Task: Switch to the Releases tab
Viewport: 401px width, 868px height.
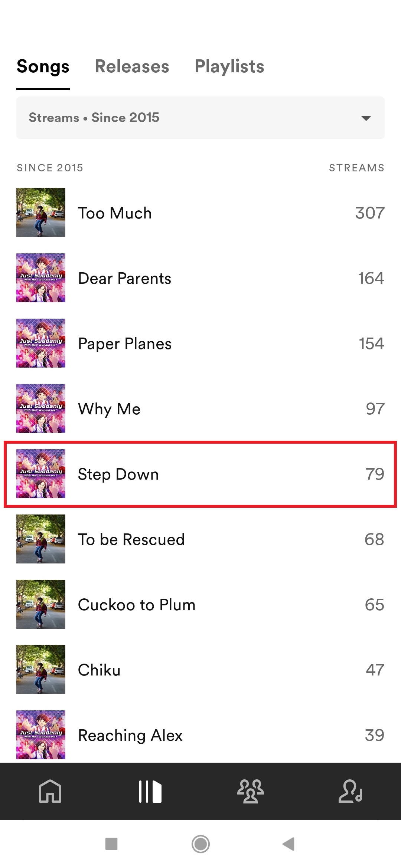Action: click(x=132, y=67)
